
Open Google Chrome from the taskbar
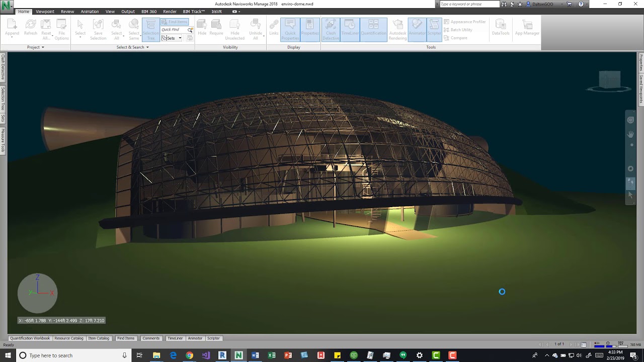[x=189, y=355]
